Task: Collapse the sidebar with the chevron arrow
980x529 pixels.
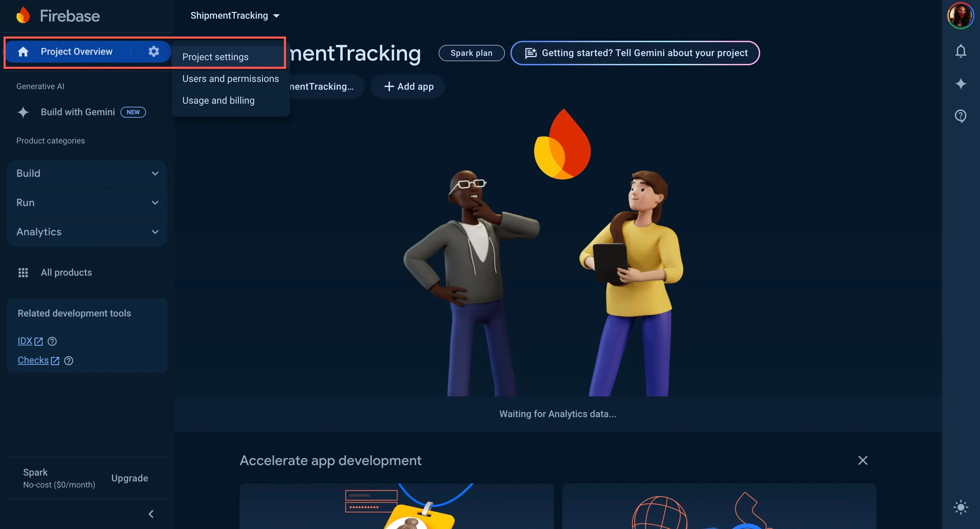Action: (x=151, y=514)
